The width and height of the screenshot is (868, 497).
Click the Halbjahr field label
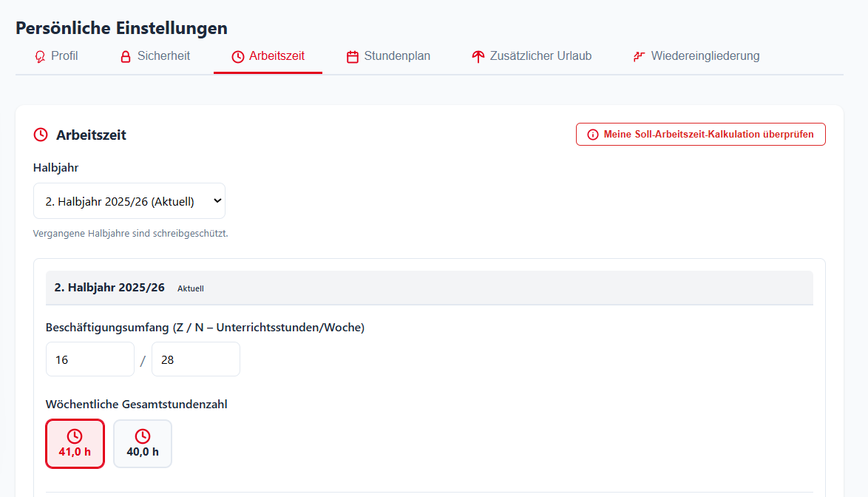pos(55,168)
